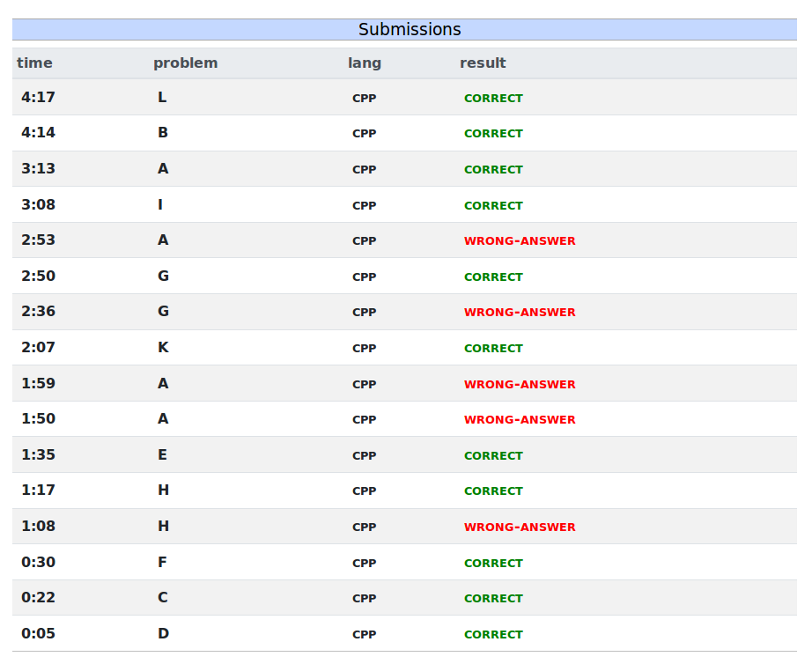
Task: Open the CORRECT result at 1:17
Action: pos(493,491)
